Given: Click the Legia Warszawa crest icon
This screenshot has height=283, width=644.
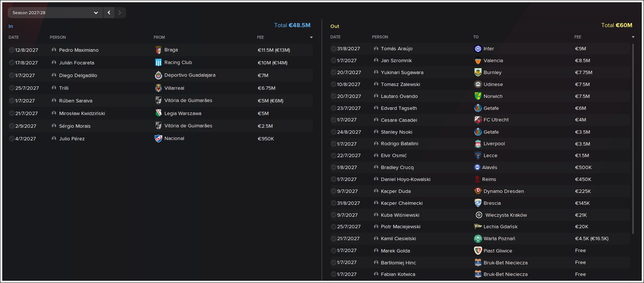Looking at the screenshot, I should pyautogui.click(x=158, y=113).
